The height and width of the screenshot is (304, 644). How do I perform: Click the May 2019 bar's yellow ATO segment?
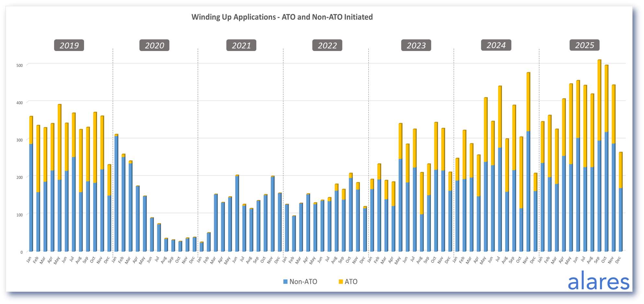59,142
